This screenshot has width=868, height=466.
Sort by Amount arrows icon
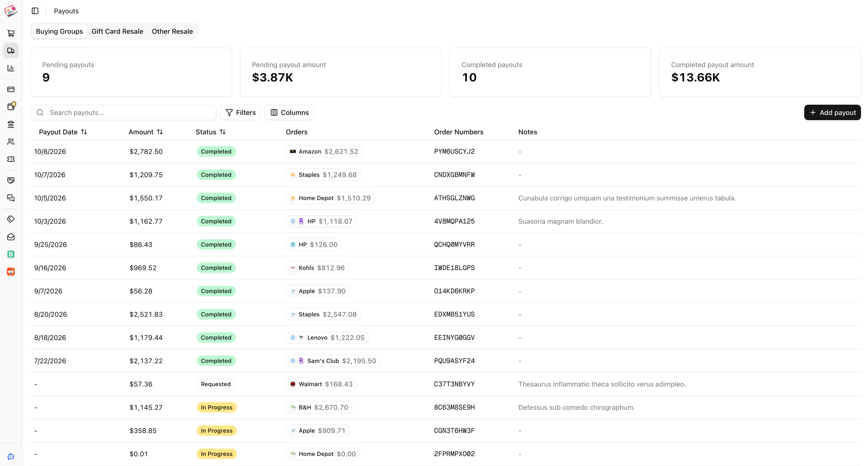pyautogui.click(x=160, y=132)
